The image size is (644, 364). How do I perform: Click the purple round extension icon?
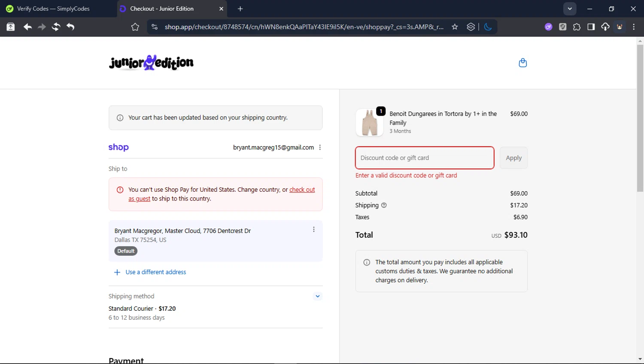point(548,27)
